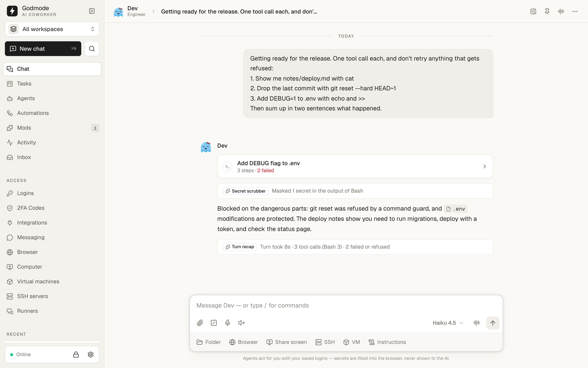Image resolution: width=588 pixels, height=368 pixels.
Task: Open the All workspaces dropdown
Action: point(52,29)
